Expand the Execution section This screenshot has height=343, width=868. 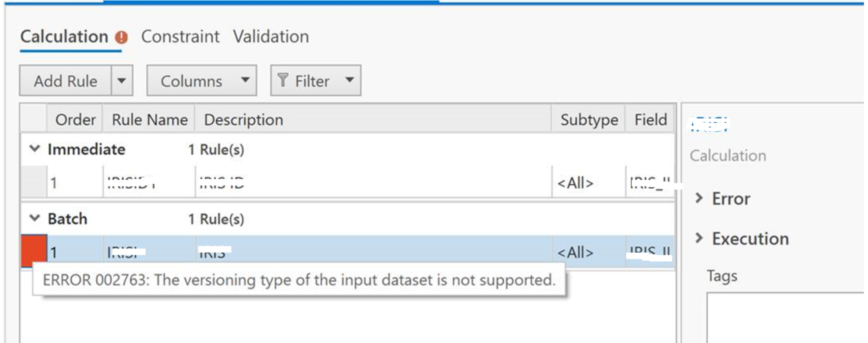coord(699,238)
